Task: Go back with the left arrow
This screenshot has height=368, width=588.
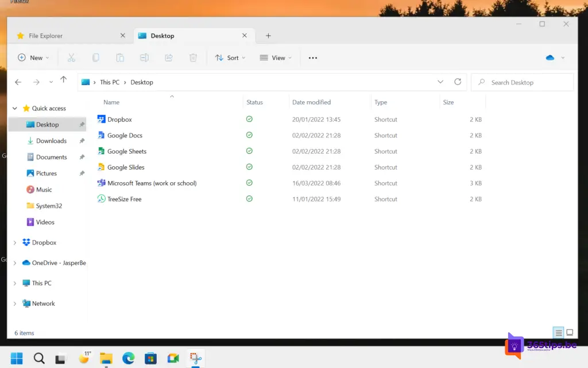Action: tap(18, 82)
